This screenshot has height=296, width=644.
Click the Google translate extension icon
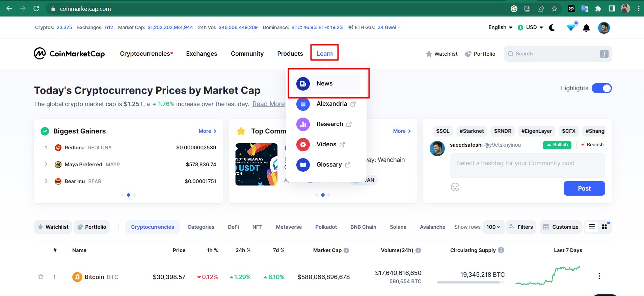(585, 9)
